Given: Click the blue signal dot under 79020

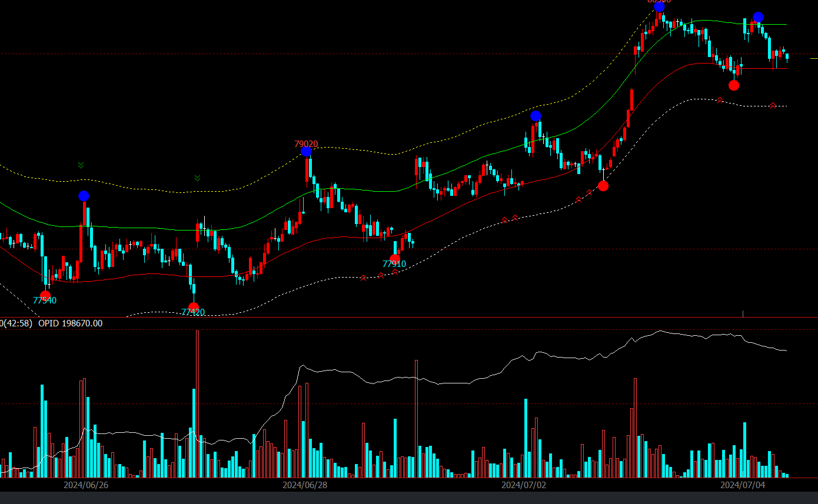Looking at the screenshot, I should coord(307,152).
